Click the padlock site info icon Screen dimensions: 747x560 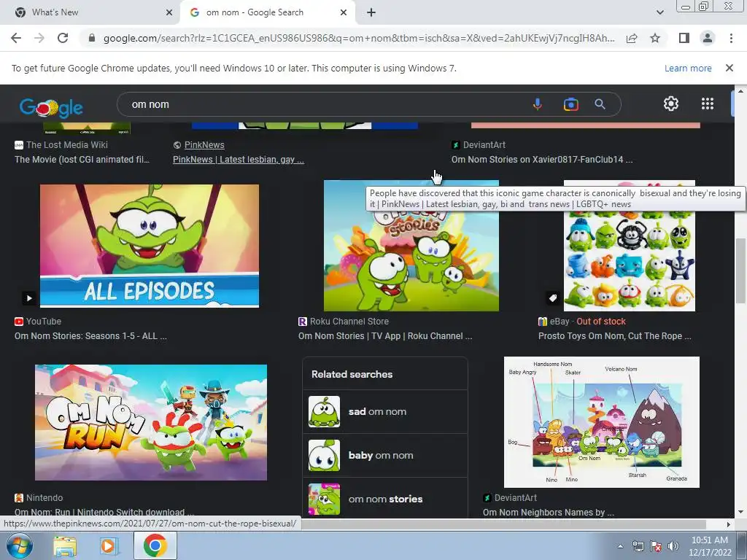point(92,38)
